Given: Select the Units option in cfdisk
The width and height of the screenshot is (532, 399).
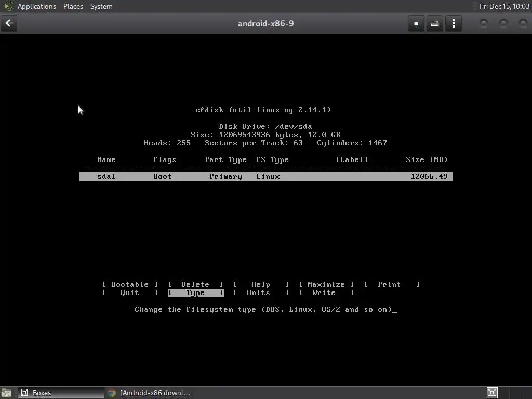Looking at the screenshot, I should coord(261,293).
